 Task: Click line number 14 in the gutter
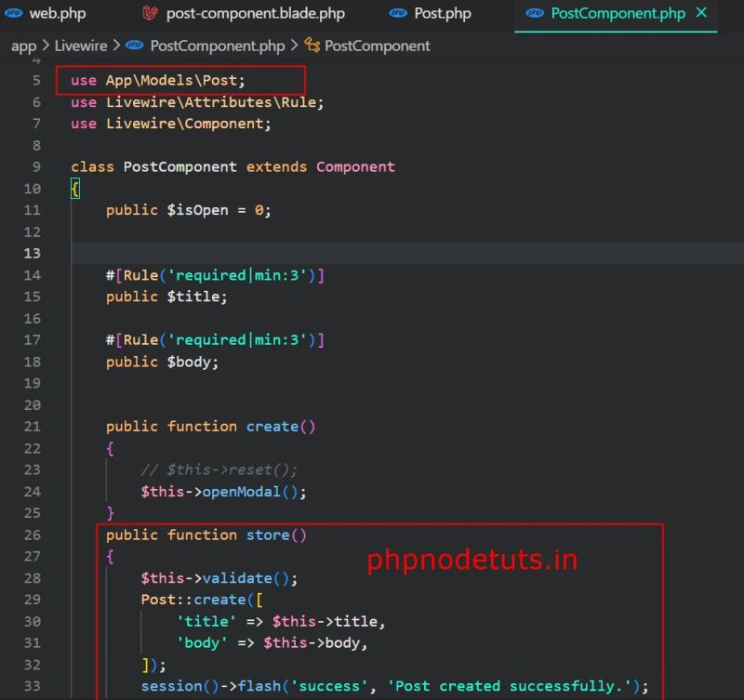(33, 275)
